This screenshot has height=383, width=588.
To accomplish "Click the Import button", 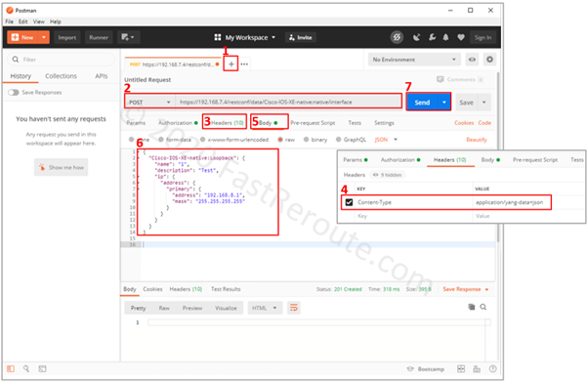I will [67, 37].
